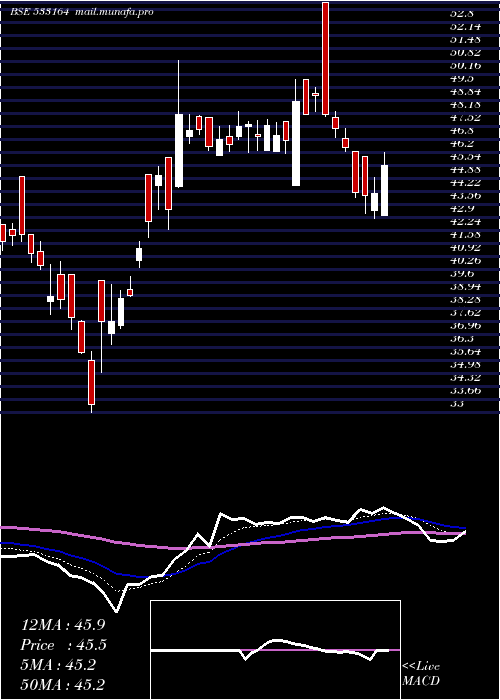The image size is (500, 700).
Task: Click the 39.6 price axis label
Action: pos(460,273)
